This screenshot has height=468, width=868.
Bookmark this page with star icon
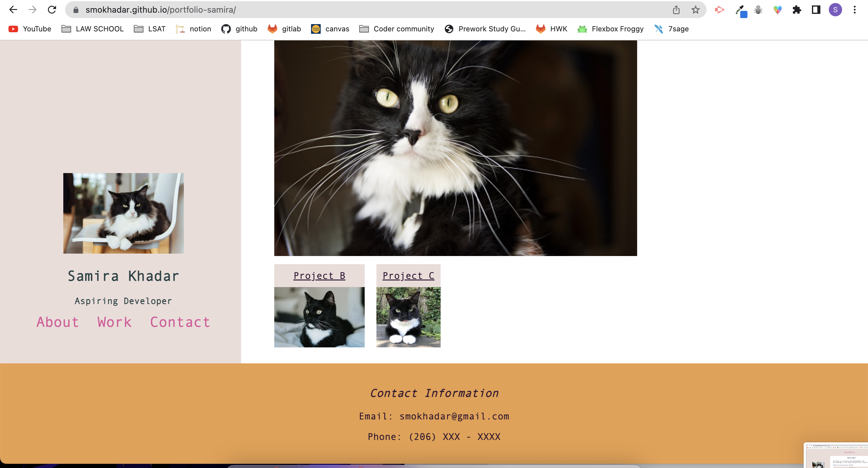pyautogui.click(x=695, y=10)
